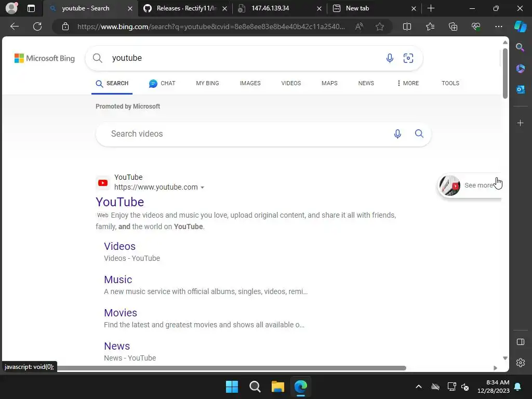Screen dimensions: 532x399
Task: Select the VIDEOS tab
Action: pos(291,83)
